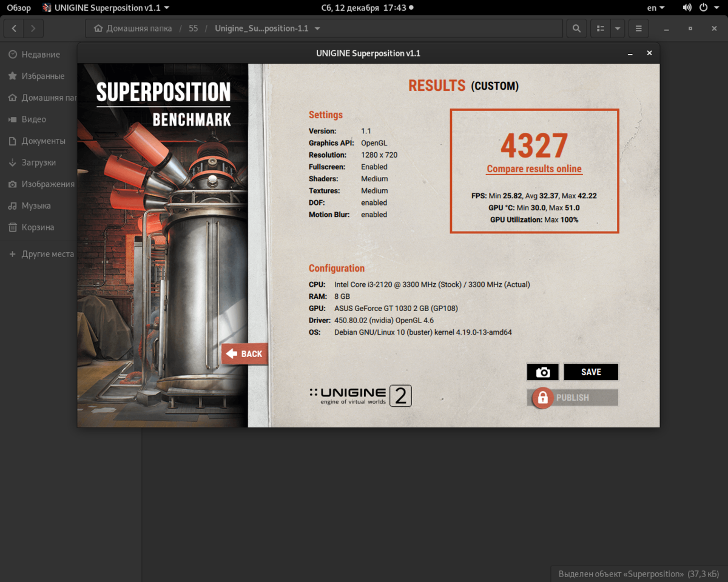Click the GPU °C Min 30.0 line
The height and width of the screenshot is (582, 728).
[534, 208]
